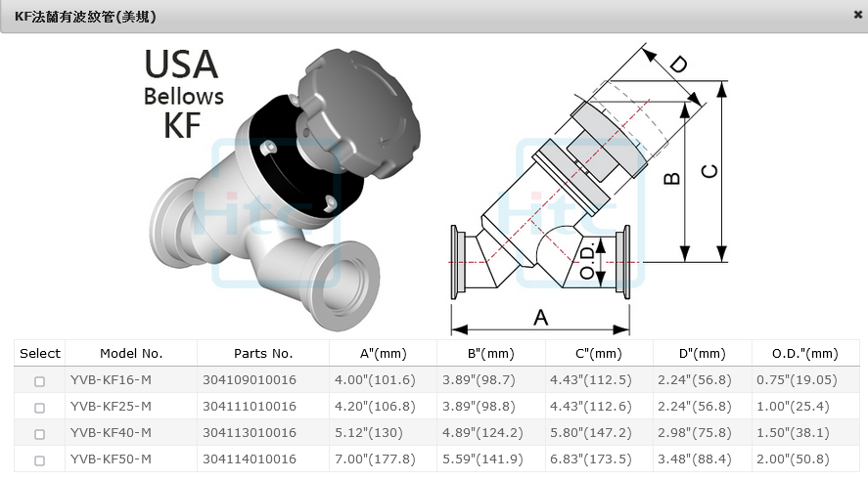Viewport: 868px width, 480px height.
Task: Click the value 1.50"(38.1)
Action: pos(794,432)
